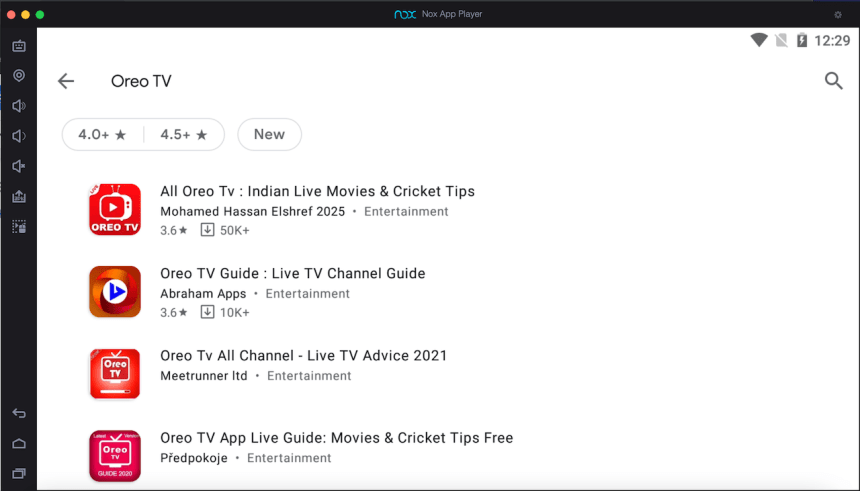
Task: Filter results by 4.0+ stars
Action: pos(103,134)
